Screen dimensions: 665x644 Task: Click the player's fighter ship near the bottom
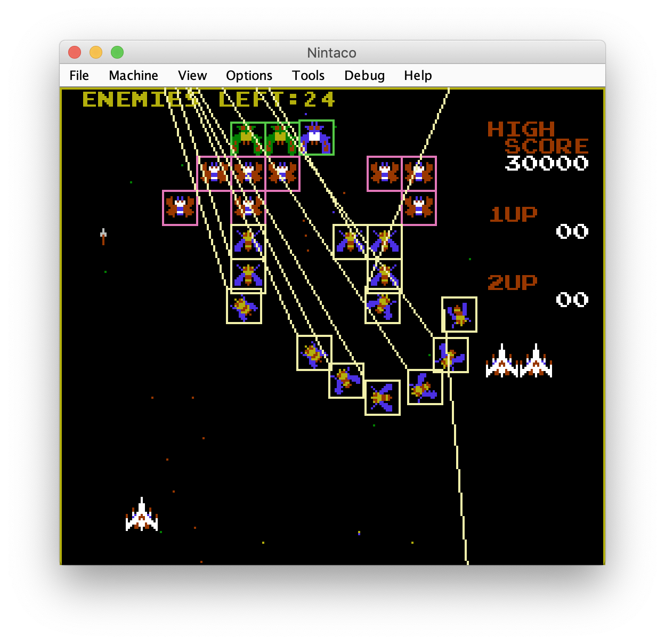tap(142, 514)
